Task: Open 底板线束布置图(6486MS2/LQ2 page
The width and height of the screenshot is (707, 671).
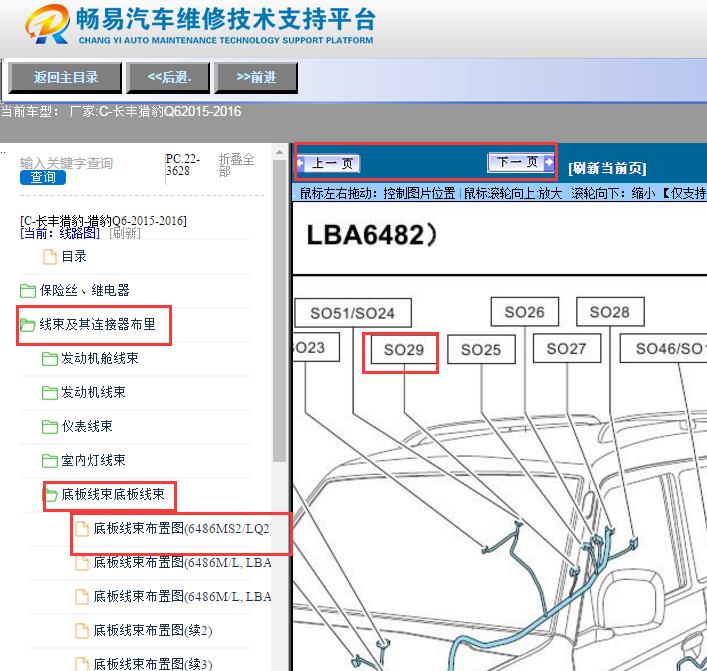Action: pyautogui.click(x=182, y=528)
